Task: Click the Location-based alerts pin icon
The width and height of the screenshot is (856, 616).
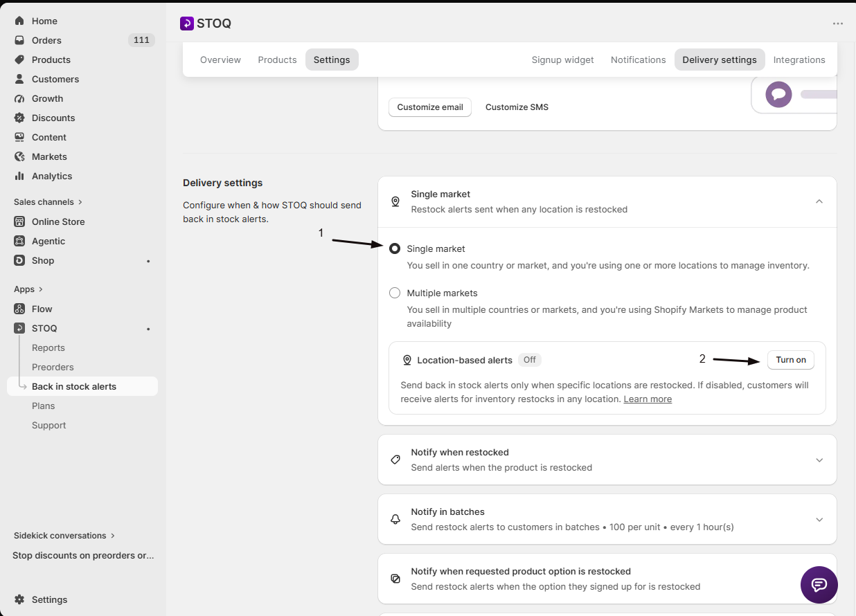Action: coord(407,360)
